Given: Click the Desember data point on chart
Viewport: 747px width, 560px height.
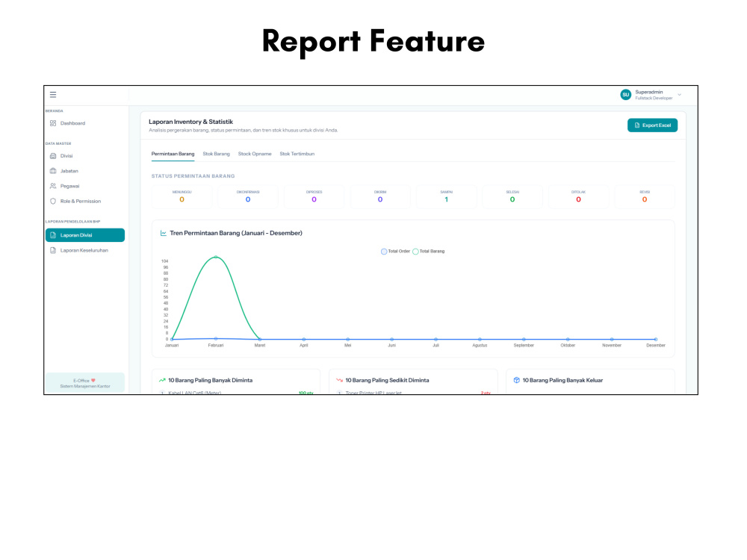Looking at the screenshot, I should (656, 340).
